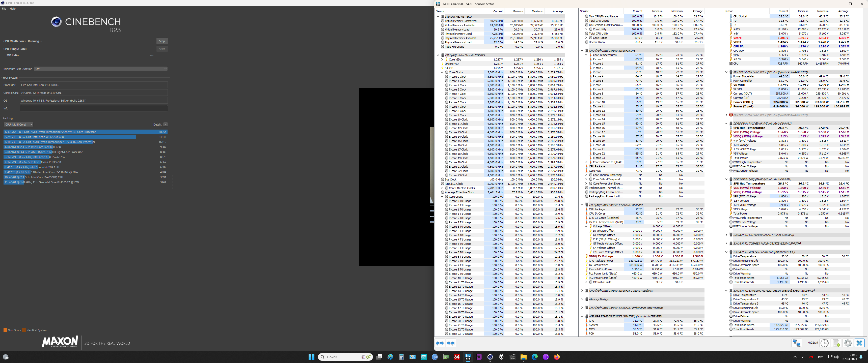
Task: Expand the C-State Residency section
Action: point(582,291)
